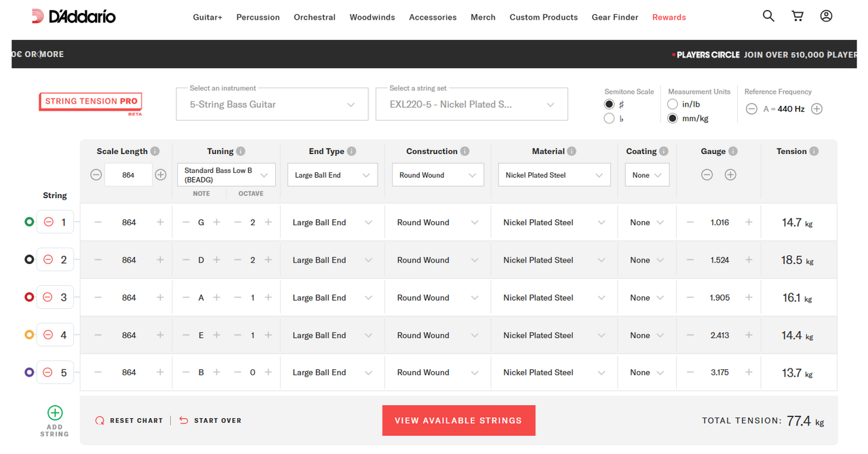Open the string set dropdown

pos(472,105)
